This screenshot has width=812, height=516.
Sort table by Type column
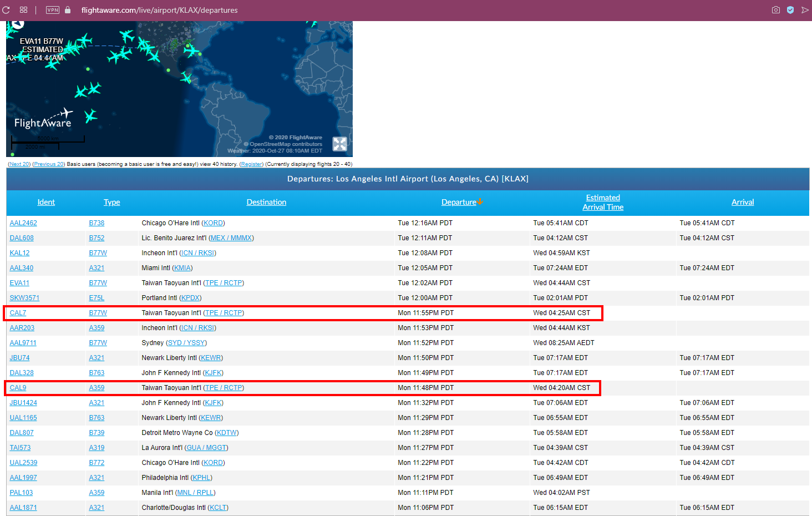112,202
